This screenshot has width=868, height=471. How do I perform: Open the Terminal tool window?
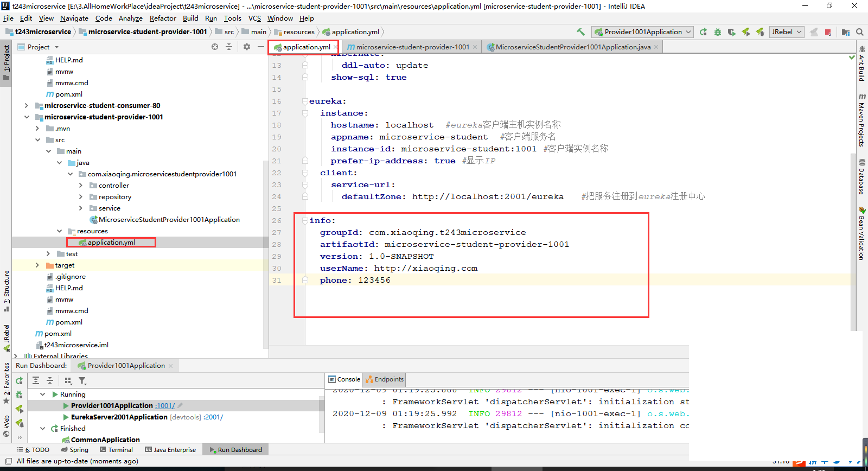tap(116, 450)
